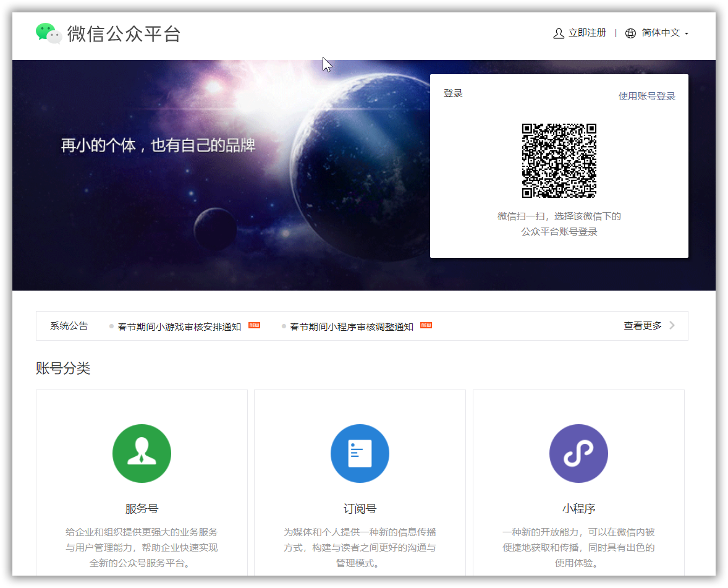Click the login QR code image
Image resolution: width=728 pixels, height=588 pixels.
(x=559, y=161)
